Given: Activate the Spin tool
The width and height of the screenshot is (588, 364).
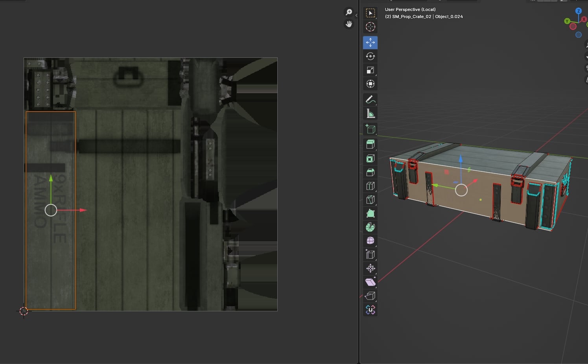Looking at the screenshot, I should tap(370, 227).
